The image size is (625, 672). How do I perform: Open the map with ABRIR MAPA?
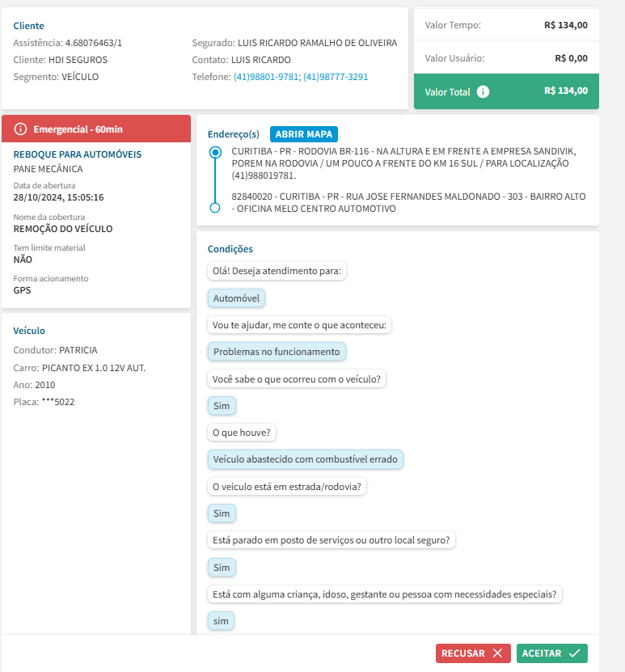[304, 134]
